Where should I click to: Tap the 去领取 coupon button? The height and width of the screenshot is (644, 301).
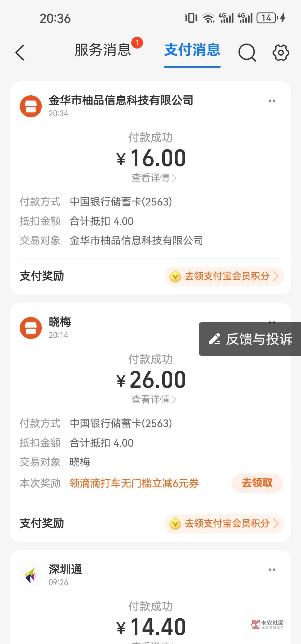click(x=257, y=483)
